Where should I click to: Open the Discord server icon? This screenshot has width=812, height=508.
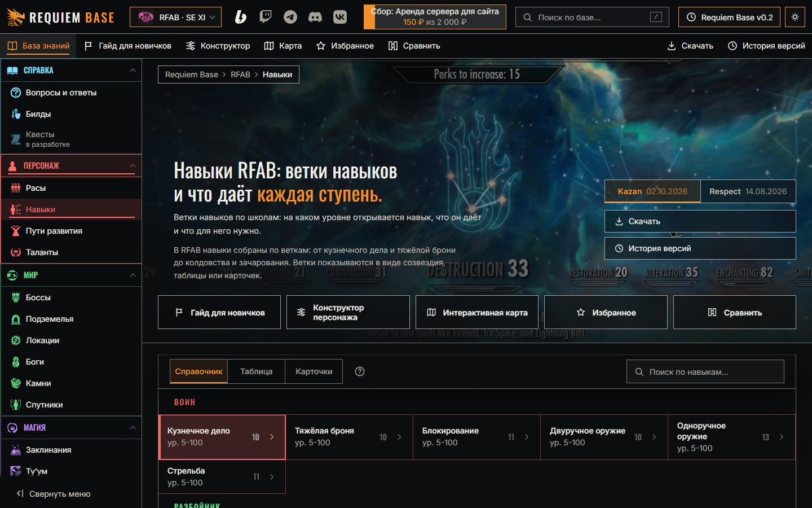pos(315,17)
